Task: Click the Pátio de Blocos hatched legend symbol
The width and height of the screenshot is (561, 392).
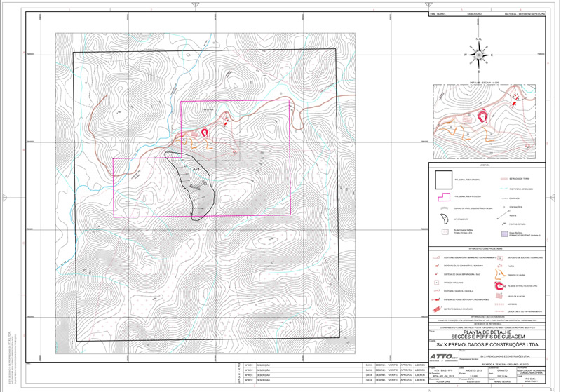Action: (500, 297)
